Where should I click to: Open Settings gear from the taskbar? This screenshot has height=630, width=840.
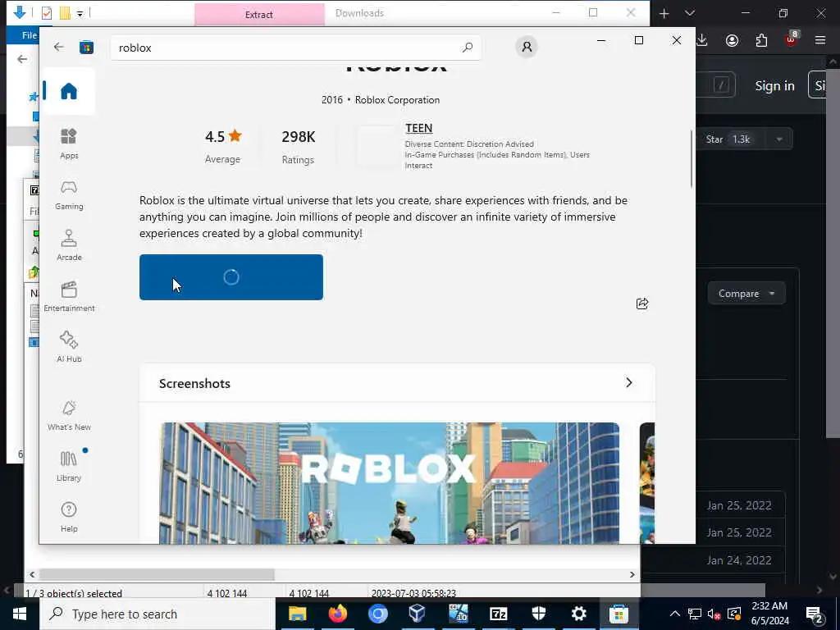[x=578, y=614]
